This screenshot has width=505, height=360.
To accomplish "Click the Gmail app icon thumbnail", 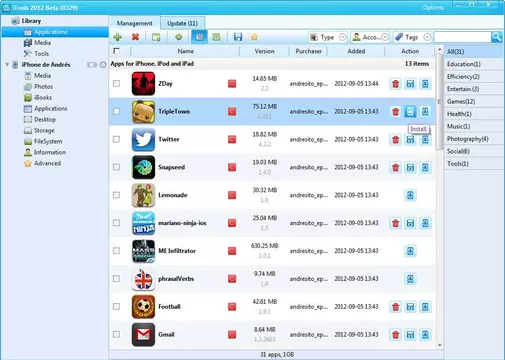I will pyautogui.click(x=143, y=334).
